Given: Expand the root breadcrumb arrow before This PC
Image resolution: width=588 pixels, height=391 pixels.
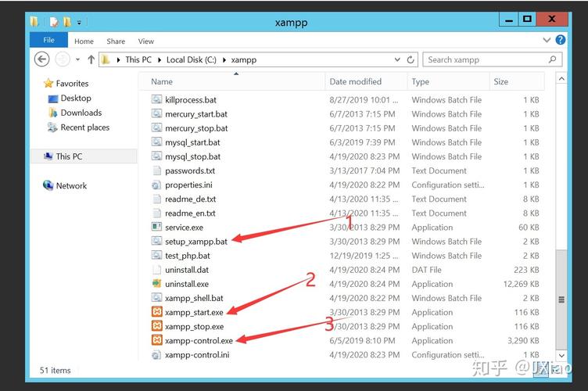Looking at the screenshot, I should click(118, 59).
